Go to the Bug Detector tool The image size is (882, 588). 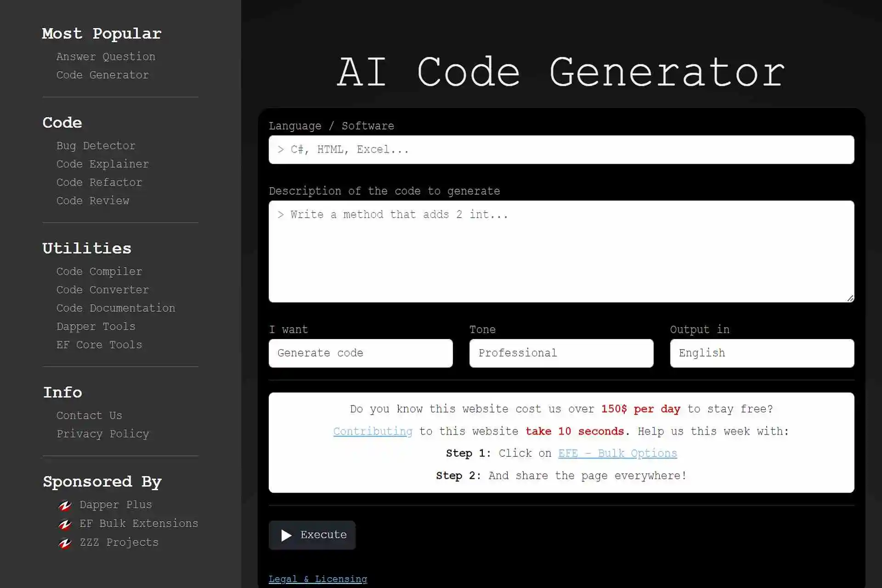[96, 146]
